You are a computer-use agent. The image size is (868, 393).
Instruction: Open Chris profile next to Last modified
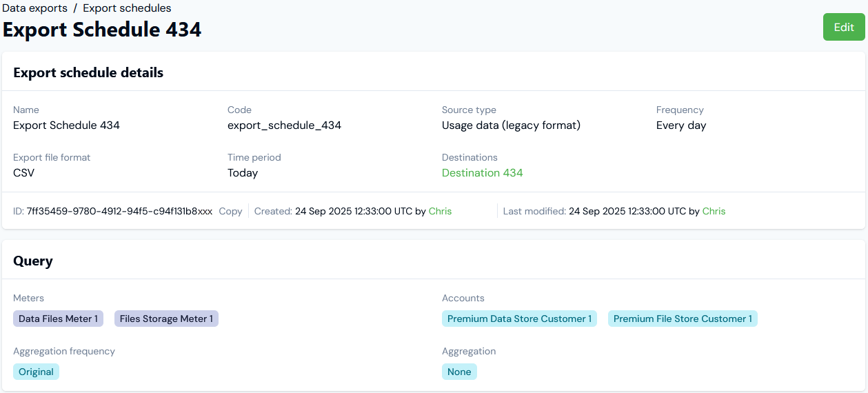coord(714,212)
